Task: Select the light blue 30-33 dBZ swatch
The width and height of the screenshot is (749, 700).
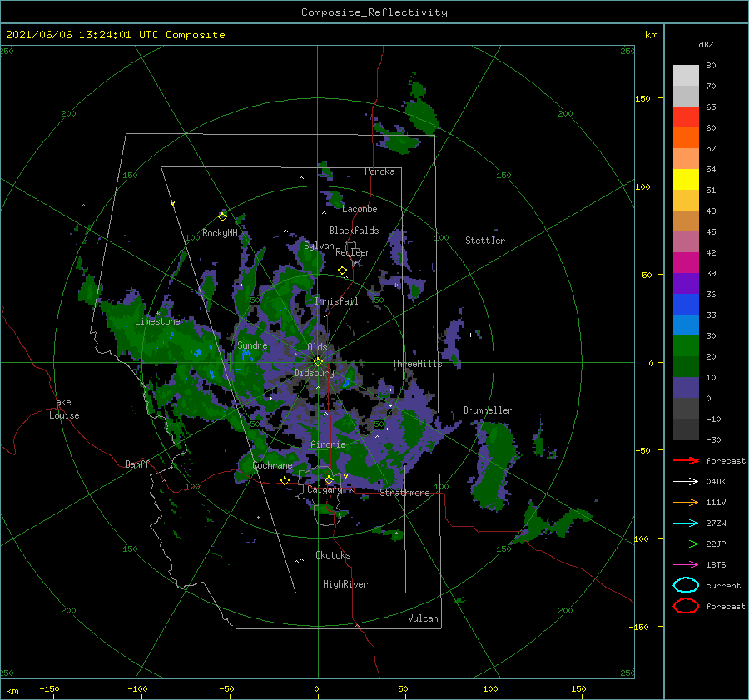Action: pyautogui.click(x=686, y=325)
